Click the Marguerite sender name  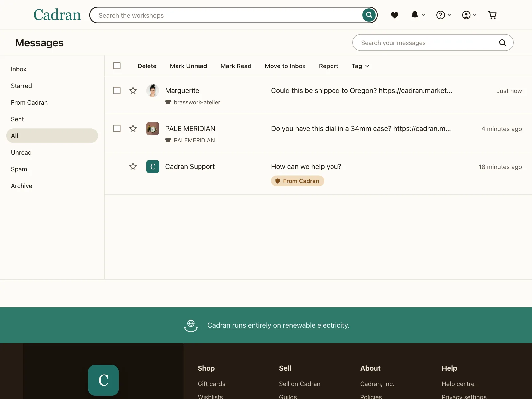182,91
